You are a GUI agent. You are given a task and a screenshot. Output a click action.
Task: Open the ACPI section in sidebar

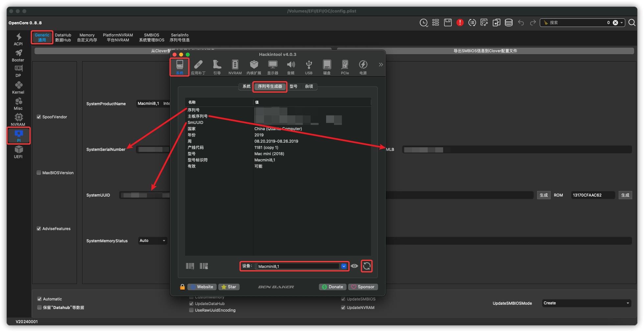tap(18, 39)
